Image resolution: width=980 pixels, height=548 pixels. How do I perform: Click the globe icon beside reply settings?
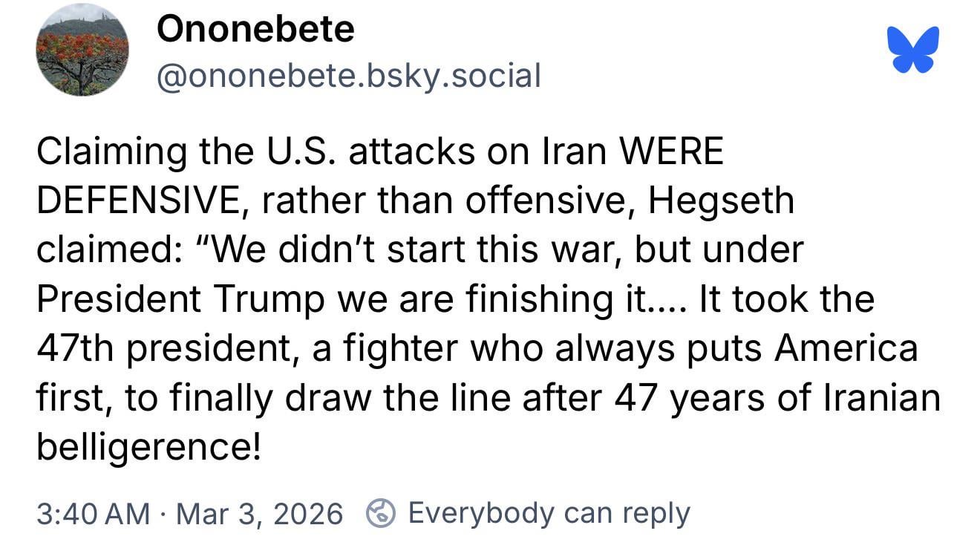click(381, 513)
